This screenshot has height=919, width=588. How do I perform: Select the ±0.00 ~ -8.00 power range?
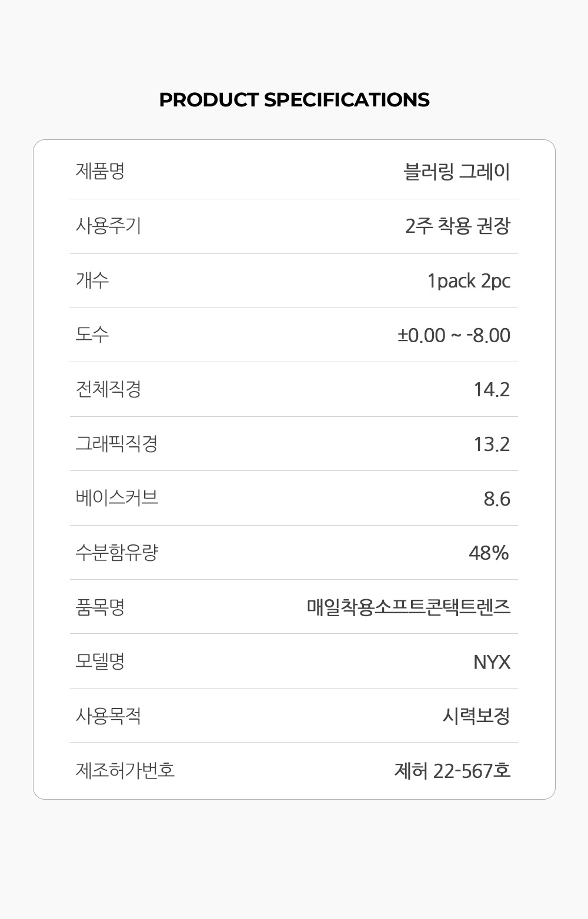pyautogui.click(x=454, y=335)
